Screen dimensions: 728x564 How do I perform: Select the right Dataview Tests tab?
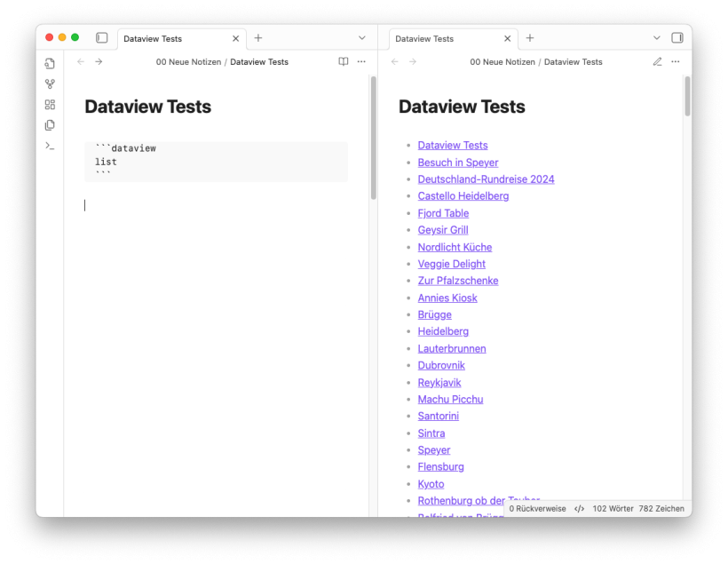click(x=453, y=39)
